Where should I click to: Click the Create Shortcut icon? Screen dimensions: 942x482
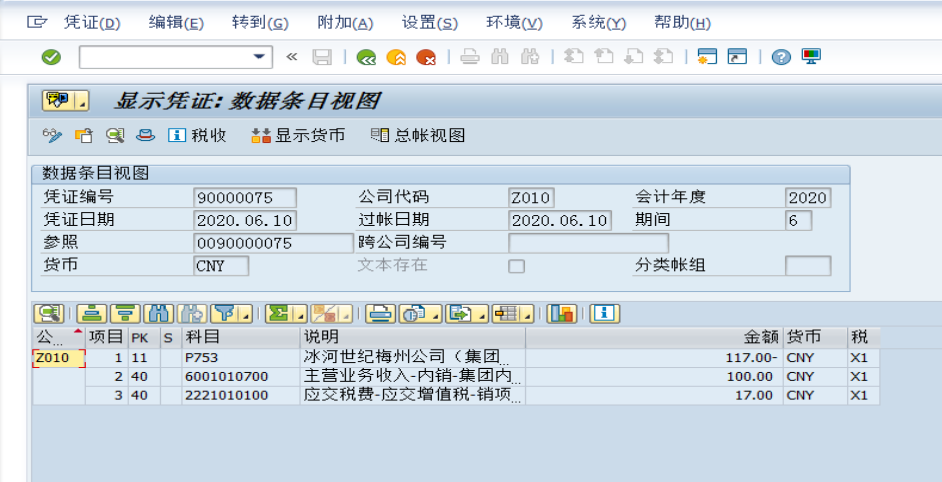(x=737, y=57)
